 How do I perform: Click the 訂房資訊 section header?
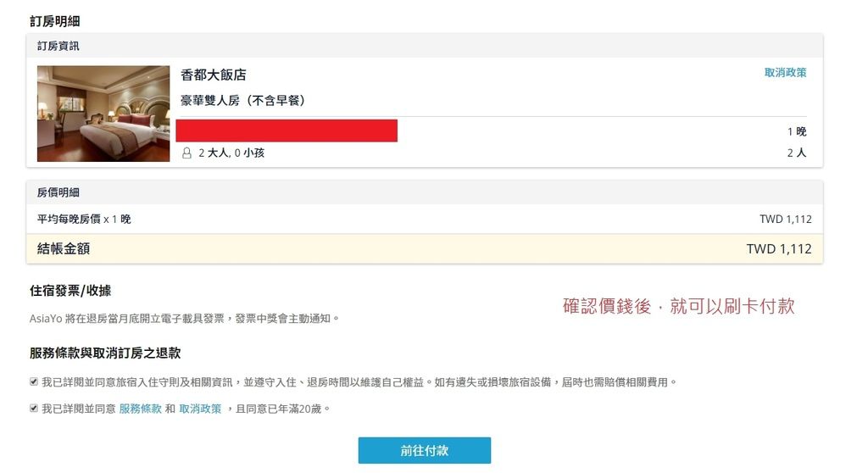click(58, 46)
